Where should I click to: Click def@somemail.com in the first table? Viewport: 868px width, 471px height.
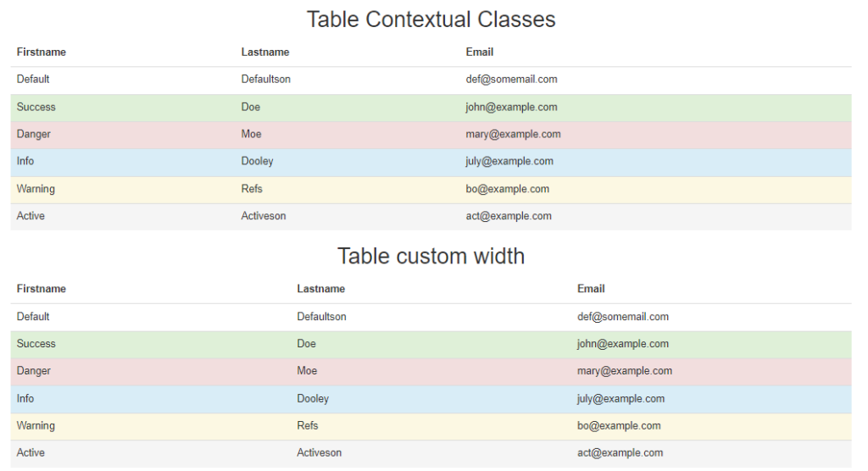click(511, 79)
